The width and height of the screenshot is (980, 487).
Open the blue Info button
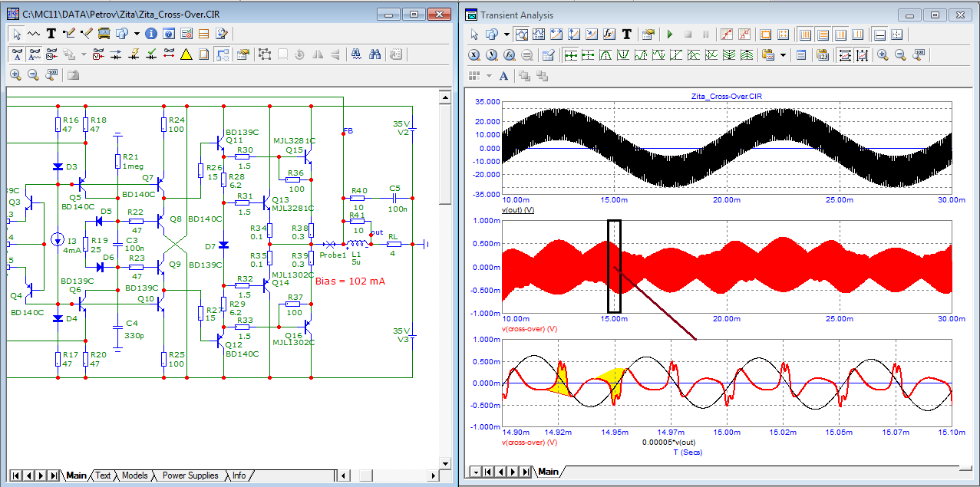coord(151,34)
